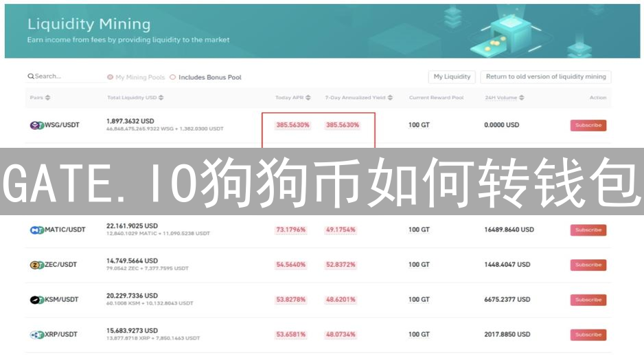Click the Action column header
The image size is (644, 363).
point(598,98)
